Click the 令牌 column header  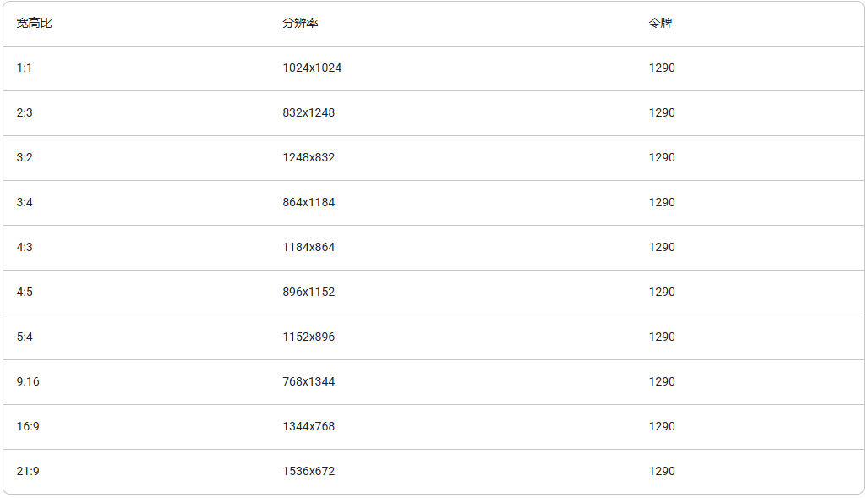pos(660,24)
